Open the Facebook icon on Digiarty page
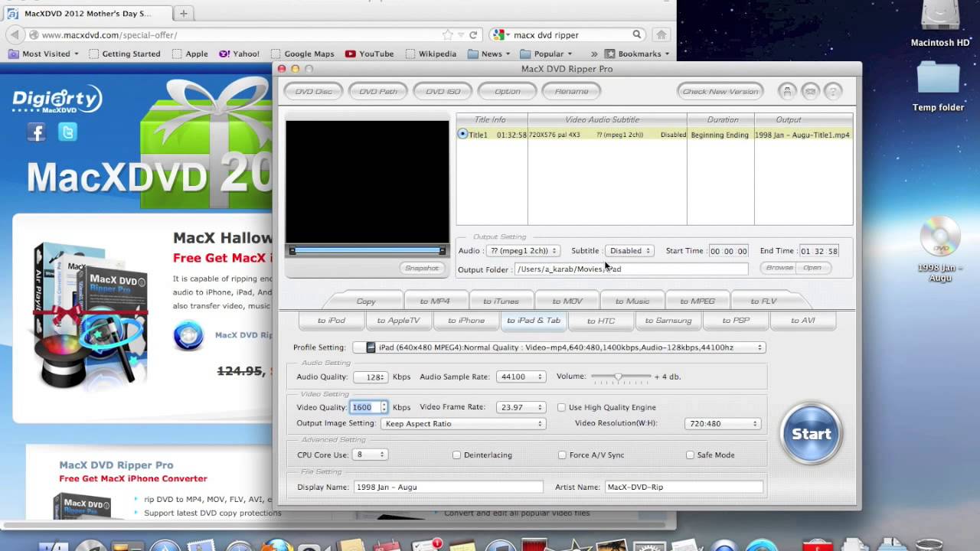Image resolution: width=980 pixels, height=551 pixels. [x=36, y=132]
